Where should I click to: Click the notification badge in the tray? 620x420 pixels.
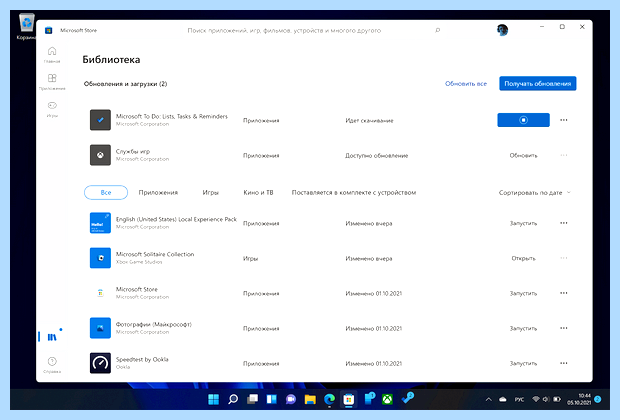(x=598, y=399)
